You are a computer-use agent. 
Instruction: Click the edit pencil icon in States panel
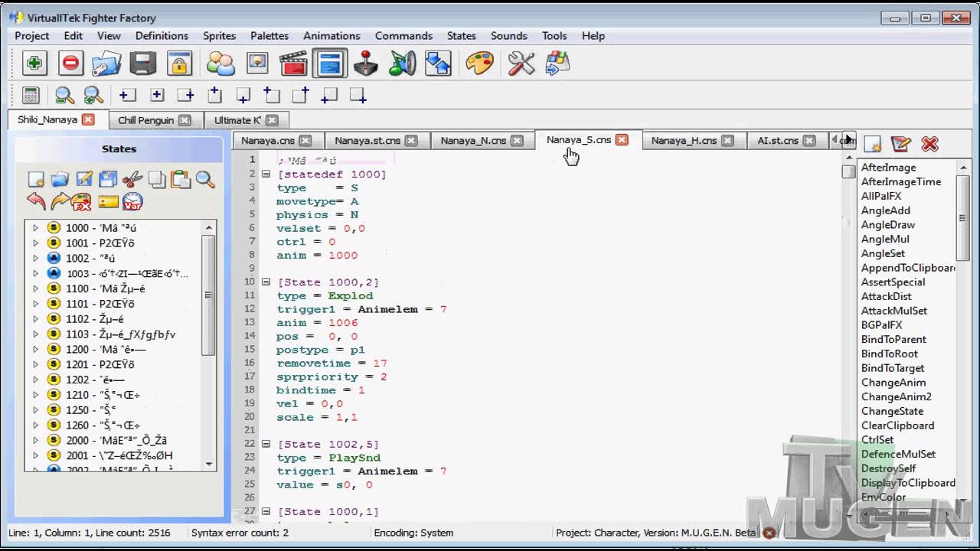pos(84,180)
